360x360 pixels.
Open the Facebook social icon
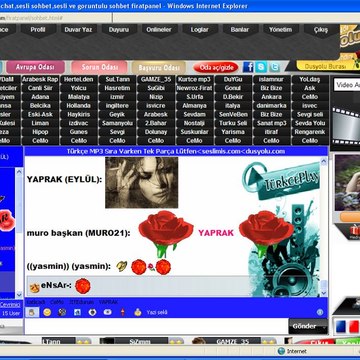point(248,67)
